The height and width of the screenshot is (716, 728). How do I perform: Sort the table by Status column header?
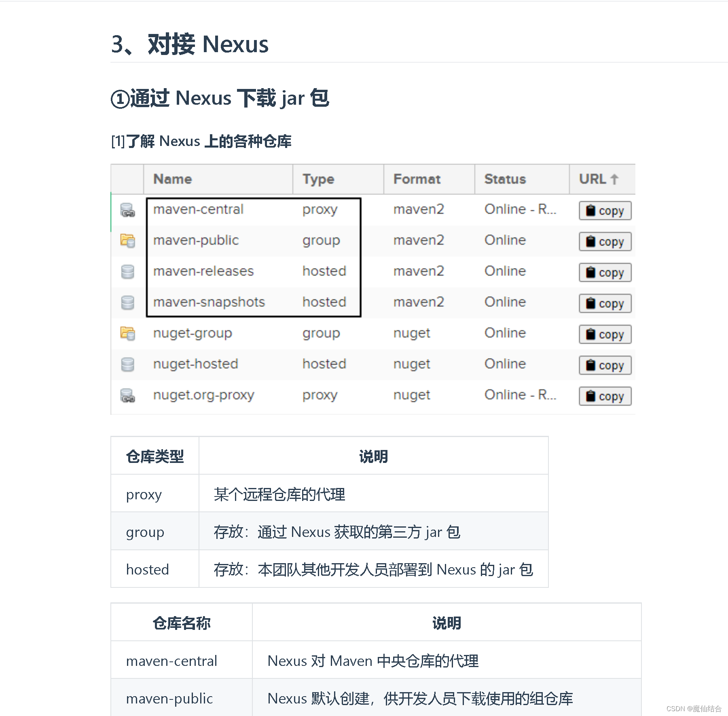click(522, 179)
